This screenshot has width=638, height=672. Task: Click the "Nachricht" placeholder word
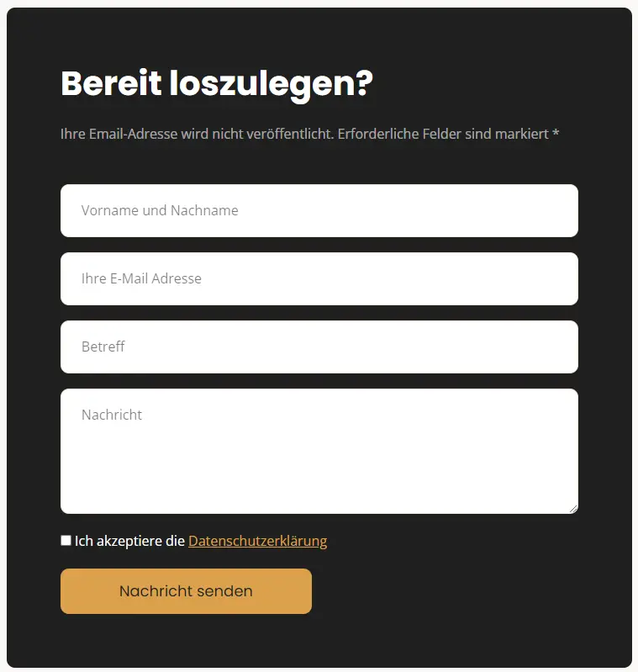click(112, 415)
